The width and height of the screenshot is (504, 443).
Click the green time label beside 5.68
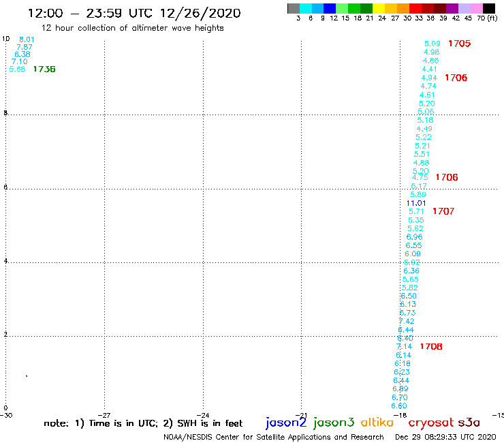44,69
